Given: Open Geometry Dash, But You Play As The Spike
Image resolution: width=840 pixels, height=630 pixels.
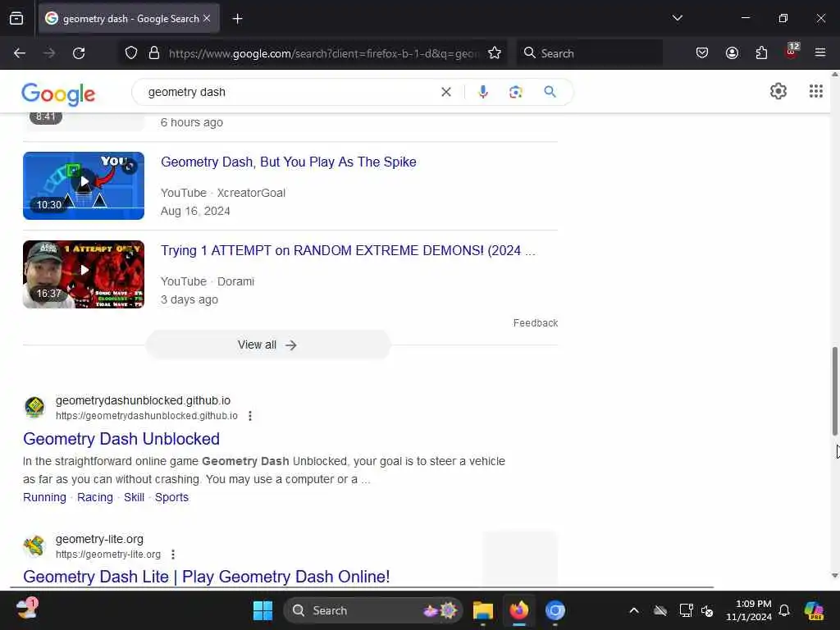Looking at the screenshot, I should pyautogui.click(x=288, y=162).
